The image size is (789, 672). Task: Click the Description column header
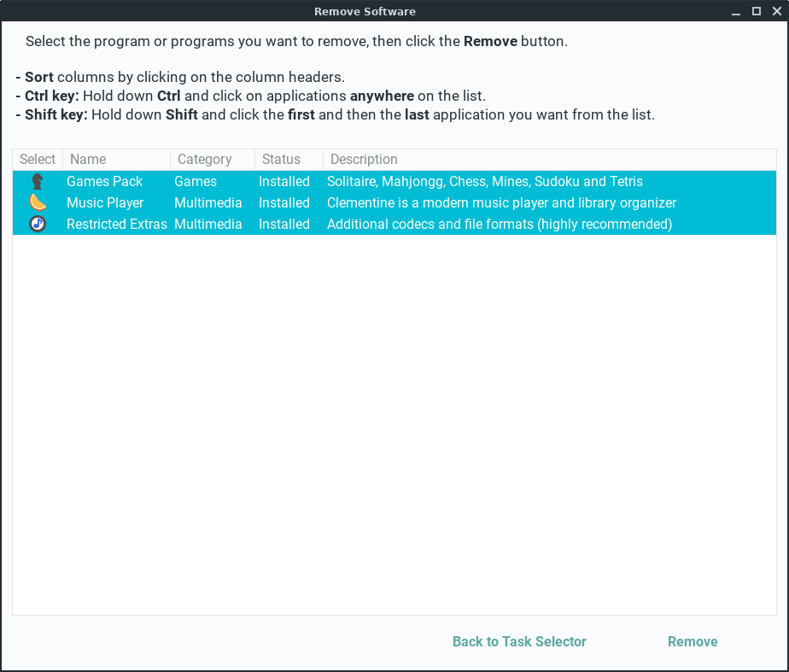364,160
